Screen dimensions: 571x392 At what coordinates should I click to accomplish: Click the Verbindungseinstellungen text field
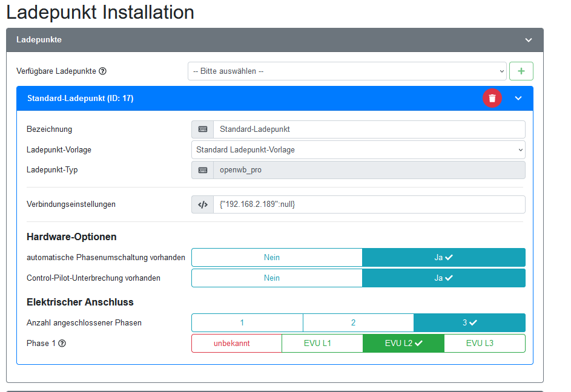point(369,204)
